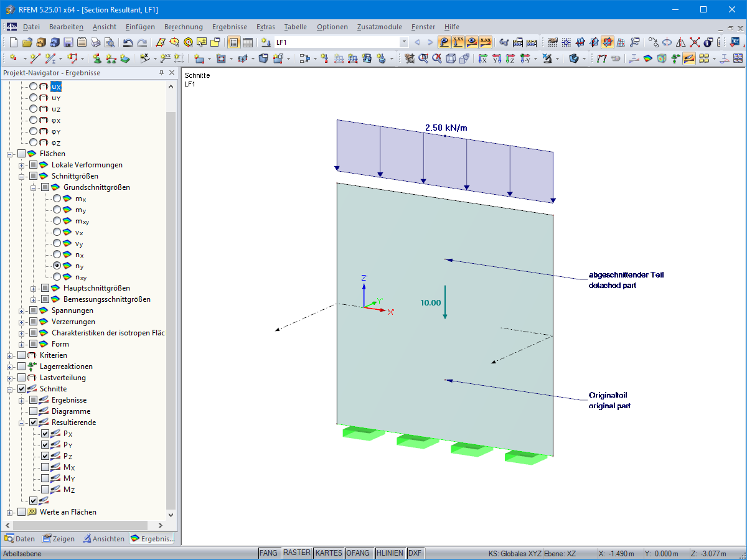The image size is (747, 560).
Task: Set view in Z direction
Action: coord(510,58)
